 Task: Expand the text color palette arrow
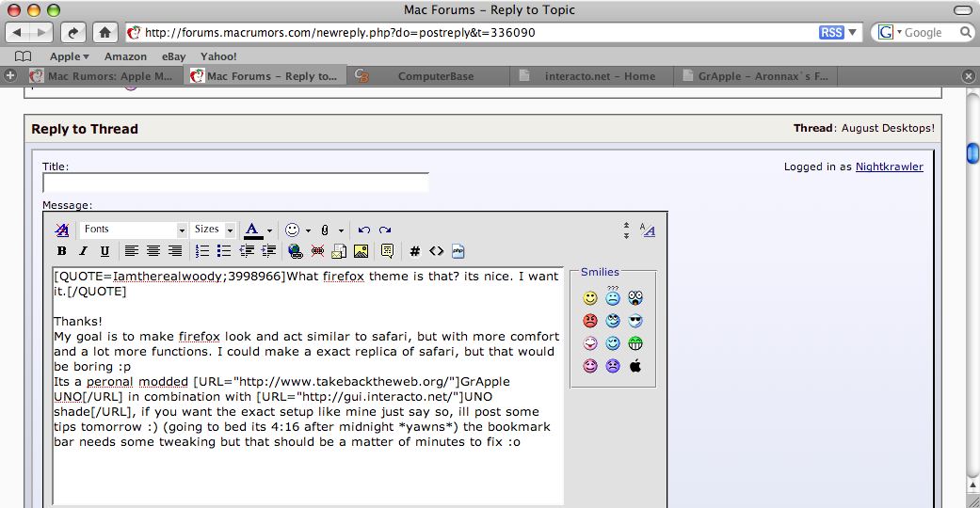(269, 230)
